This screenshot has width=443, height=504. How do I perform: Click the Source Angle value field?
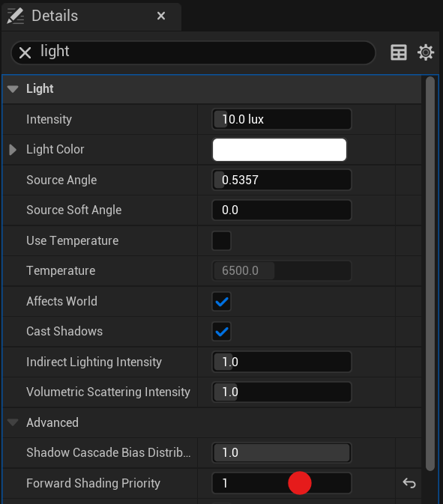282,180
